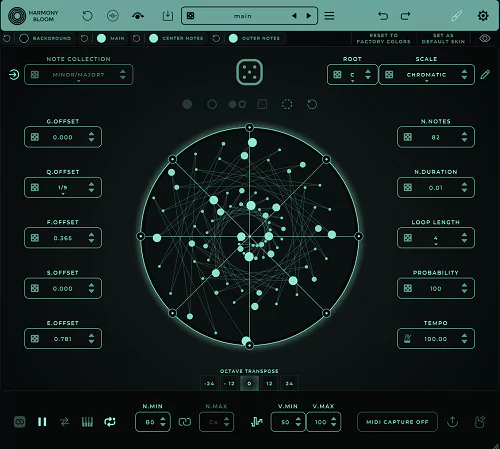Open the settings gear icon
This screenshot has height=449, width=500.
coord(483,16)
